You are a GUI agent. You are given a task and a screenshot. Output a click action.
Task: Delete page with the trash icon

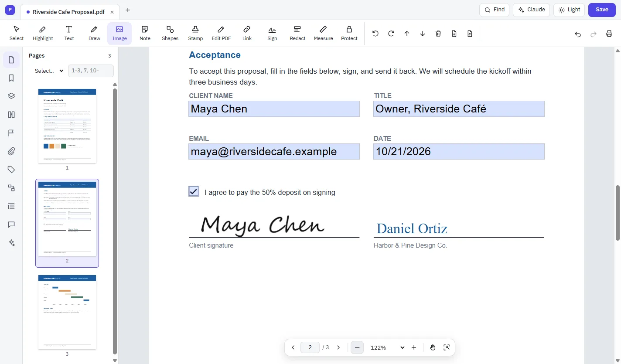pyautogui.click(x=438, y=34)
